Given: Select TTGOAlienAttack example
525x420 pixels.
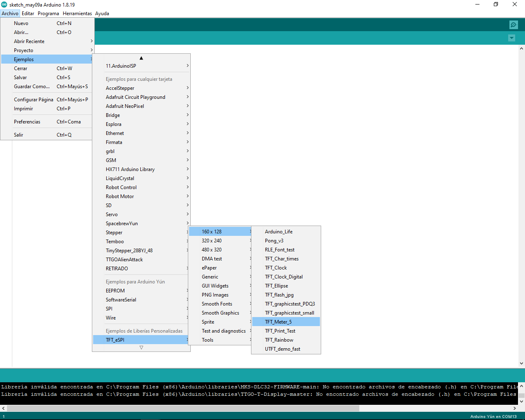Looking at the screenshot, I should pyautogui.click(x=141, y=260).
